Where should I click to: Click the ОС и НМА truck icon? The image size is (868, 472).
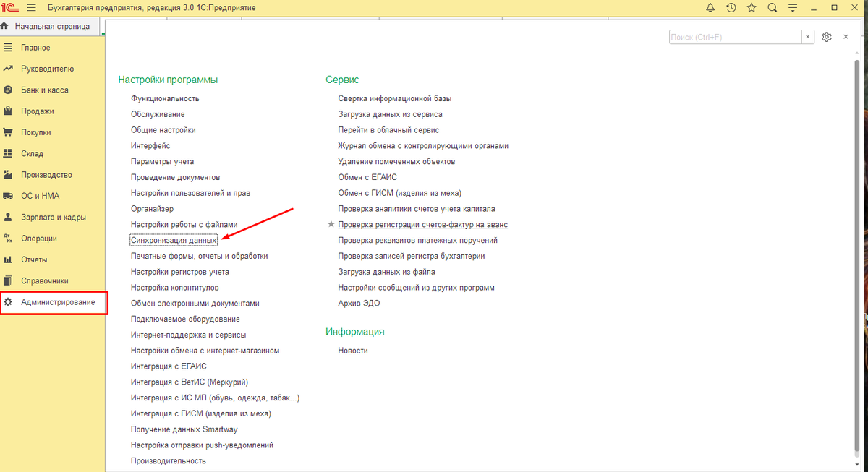(8, 196)
